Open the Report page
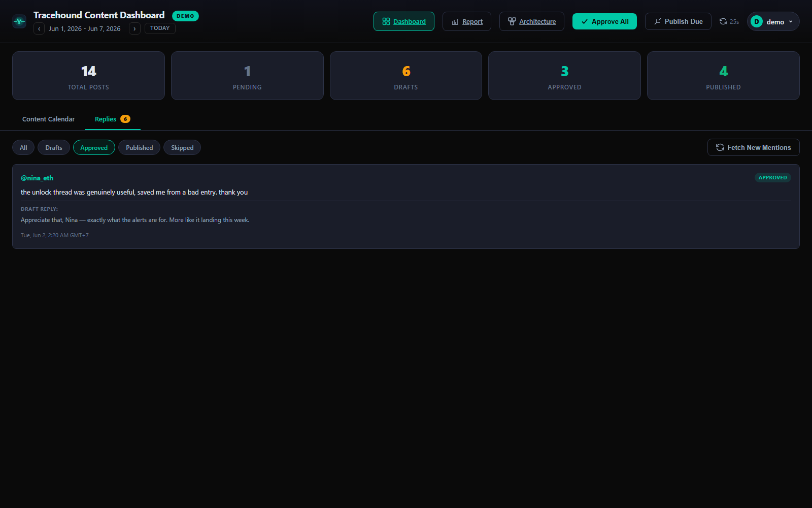Viewport: 812px width, 508px height. (x=467, y=21)
